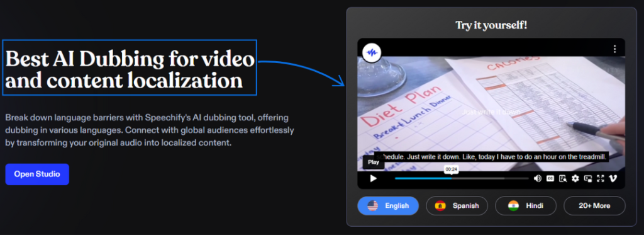Play the dubbing demo video
The height and width of the screenshot is (235, 644).
pos(373,179)
